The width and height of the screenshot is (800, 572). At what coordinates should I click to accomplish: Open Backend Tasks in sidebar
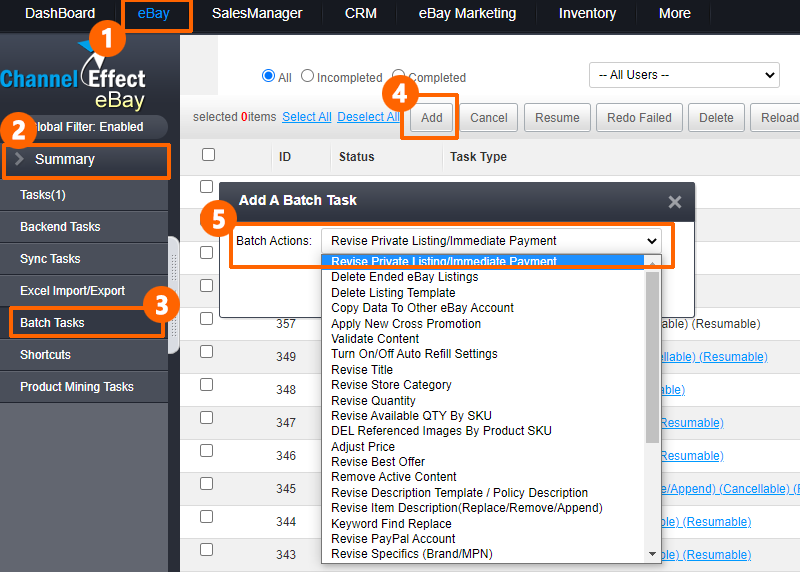pos(84,227)
